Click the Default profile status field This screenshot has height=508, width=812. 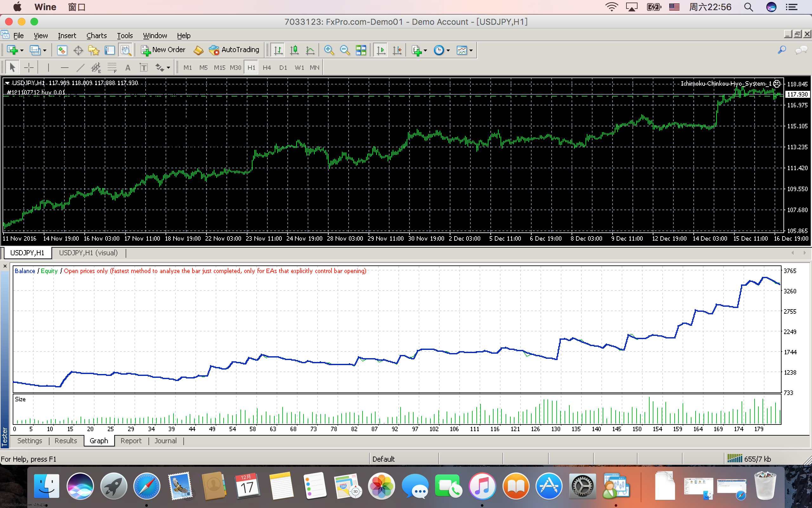click(x=404, y=459)
